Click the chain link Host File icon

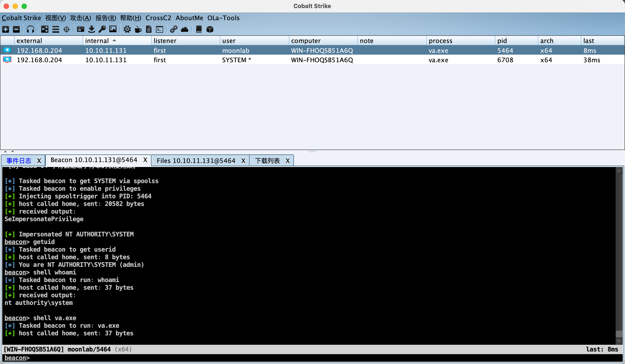pos(173,29)
